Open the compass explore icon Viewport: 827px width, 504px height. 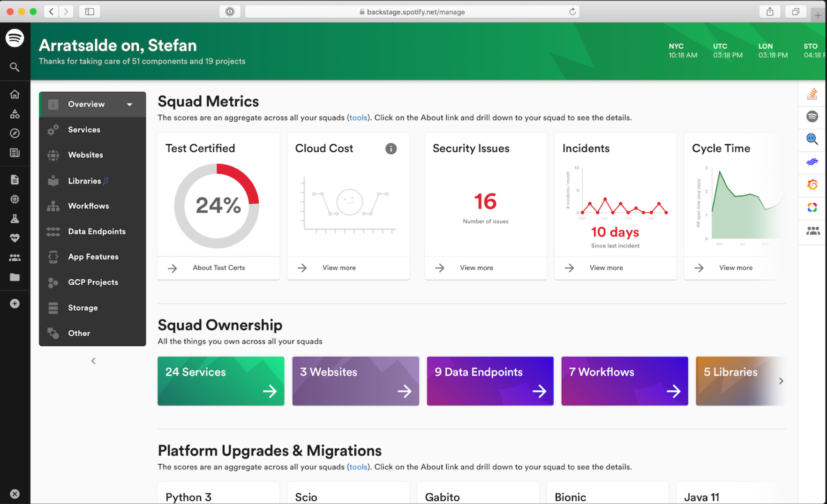[x=15, y=133]
